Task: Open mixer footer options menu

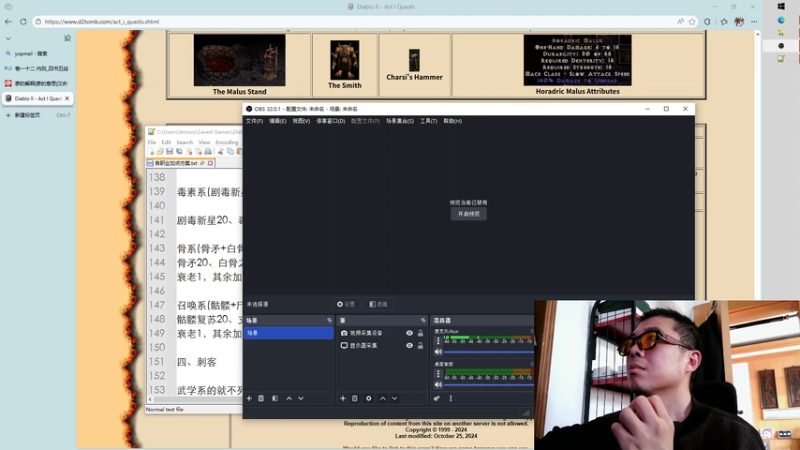Action: click(x=451, y=398)
